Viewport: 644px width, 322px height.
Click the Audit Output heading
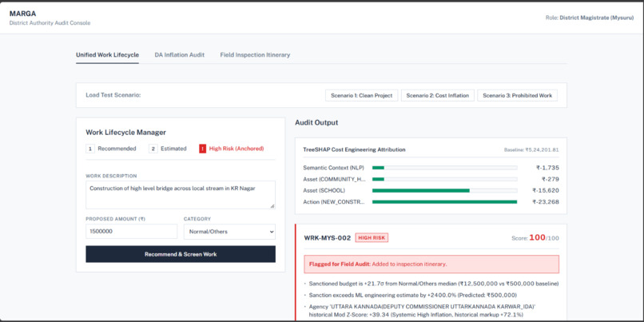click(x=316, y=122)
